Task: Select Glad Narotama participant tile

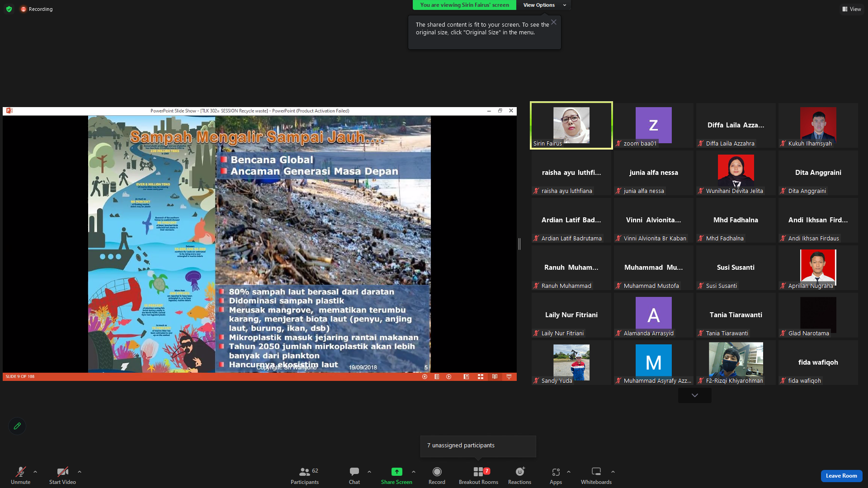Action: 818,315
